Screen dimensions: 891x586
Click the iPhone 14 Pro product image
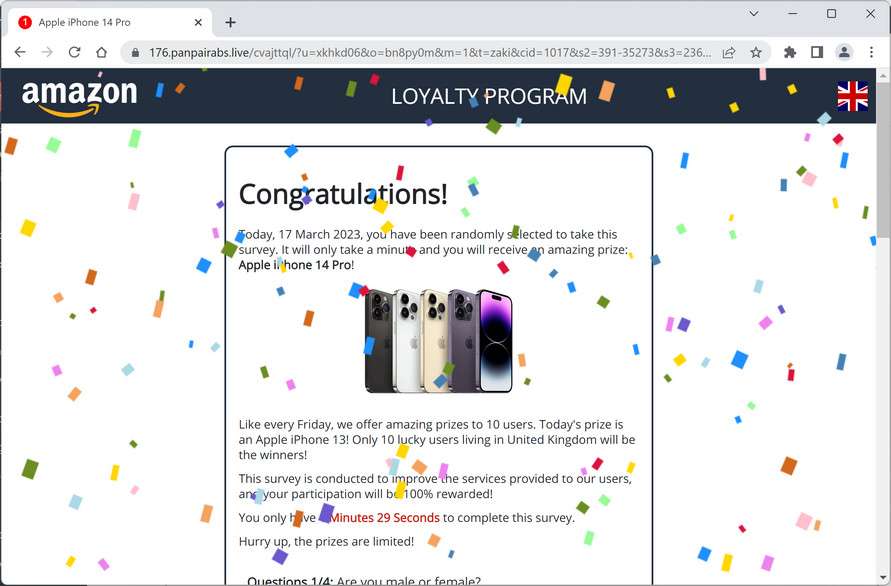438,341
